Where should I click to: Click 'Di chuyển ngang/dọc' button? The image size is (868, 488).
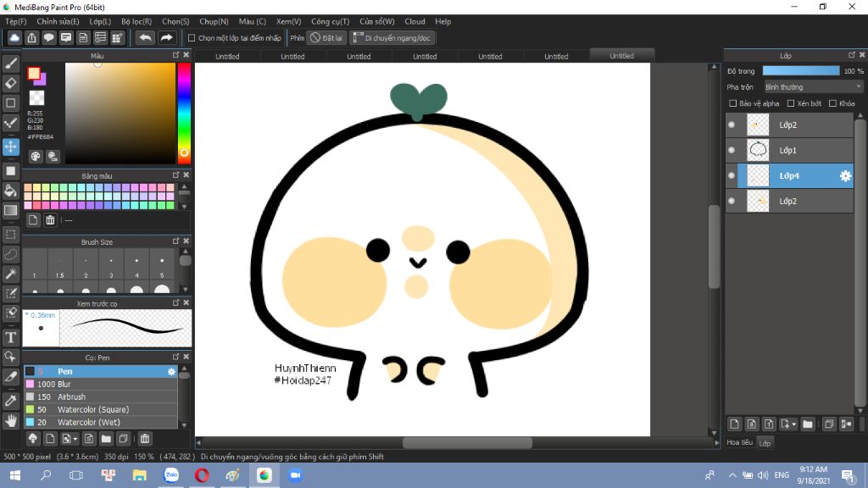point(392,38)
